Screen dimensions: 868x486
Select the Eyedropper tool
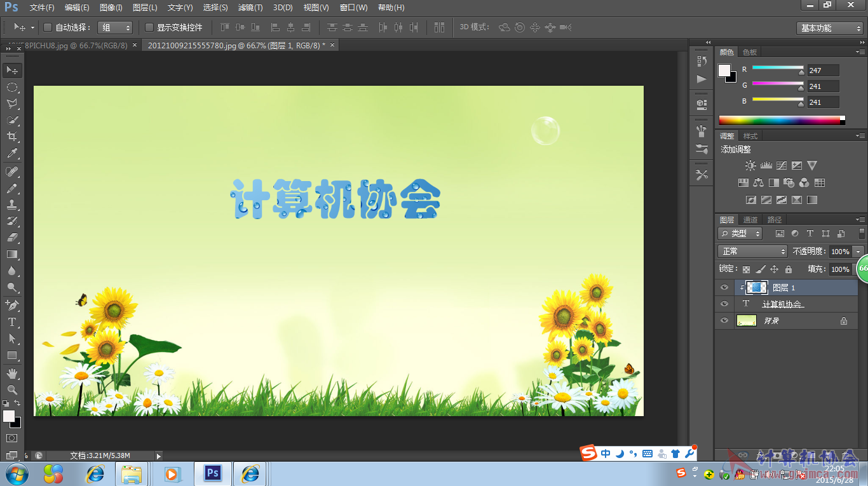[x=12, y=153]
